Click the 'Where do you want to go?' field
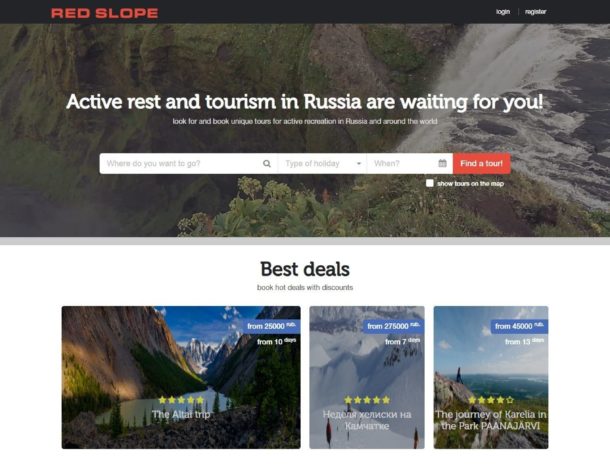 189,163
